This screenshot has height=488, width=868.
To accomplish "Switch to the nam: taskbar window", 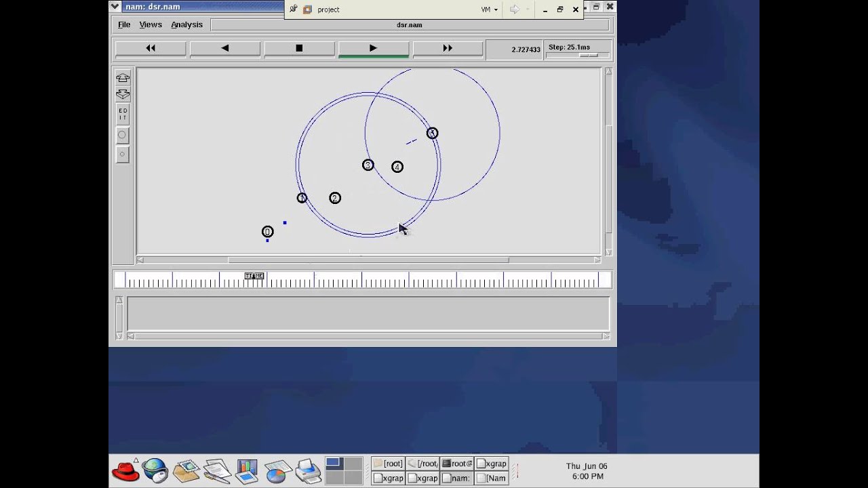I will [x=457, y=478].
